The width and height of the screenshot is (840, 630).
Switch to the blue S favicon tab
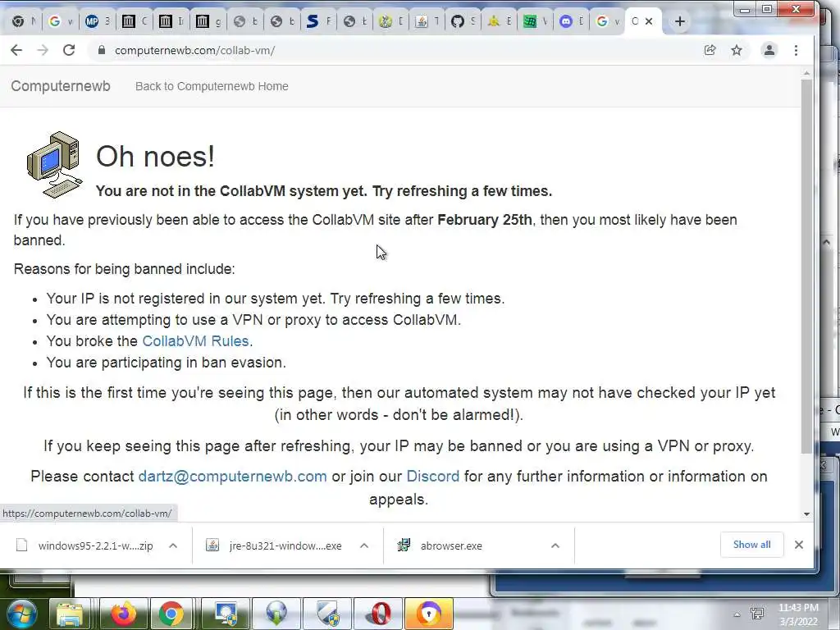pos(317,21)
